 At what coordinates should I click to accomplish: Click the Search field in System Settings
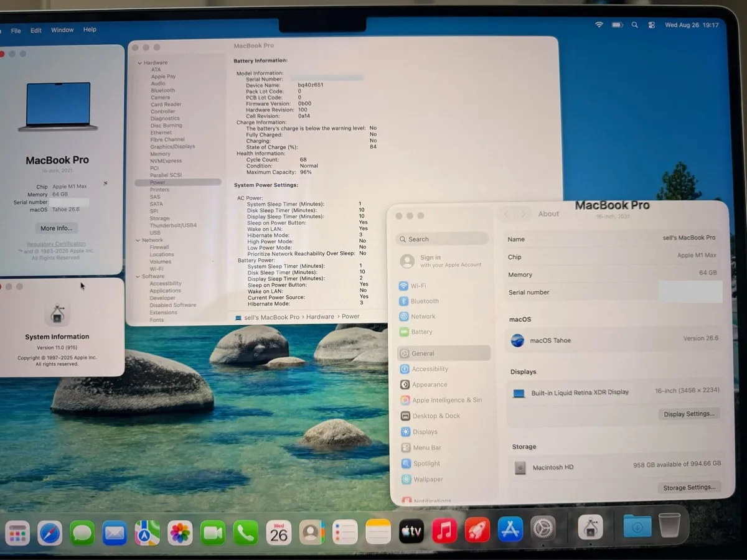coord(443,239)
